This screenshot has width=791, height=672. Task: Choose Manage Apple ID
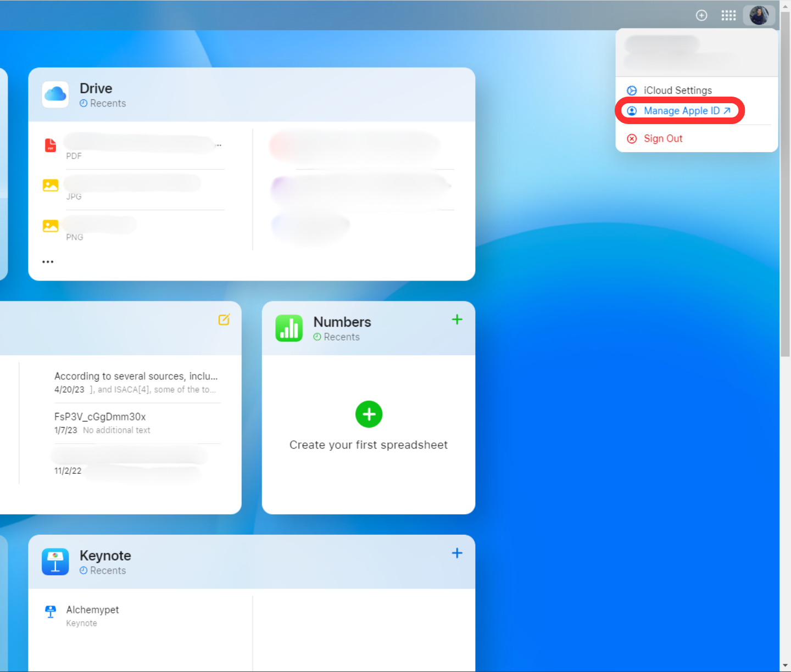click(x=679, y=111)
